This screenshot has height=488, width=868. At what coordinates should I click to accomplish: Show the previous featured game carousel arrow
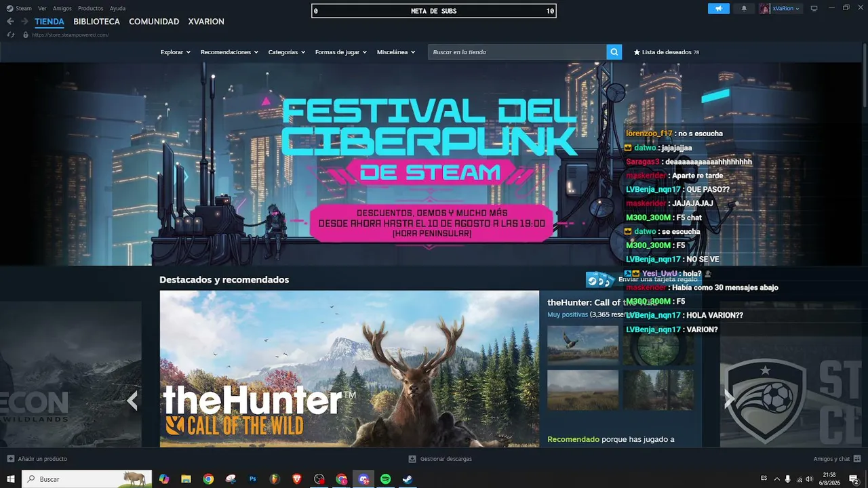(133, 401)
